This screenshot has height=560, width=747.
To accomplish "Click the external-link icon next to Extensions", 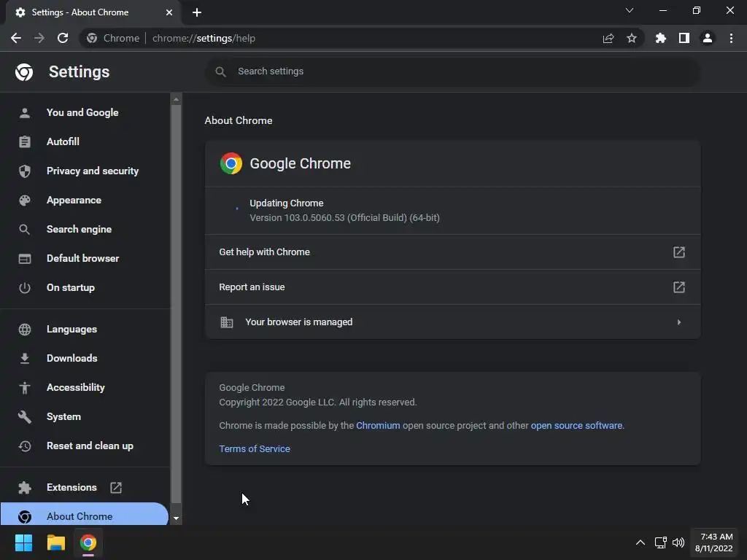I will click(x=116, y=487).
